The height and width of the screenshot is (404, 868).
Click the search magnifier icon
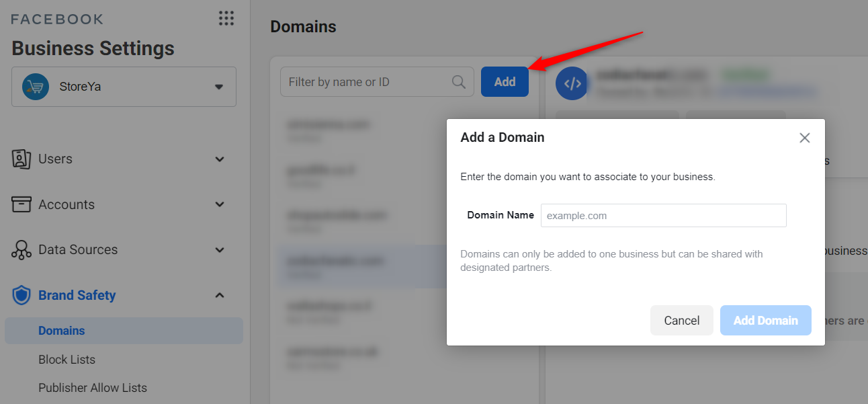coord(459,82)
